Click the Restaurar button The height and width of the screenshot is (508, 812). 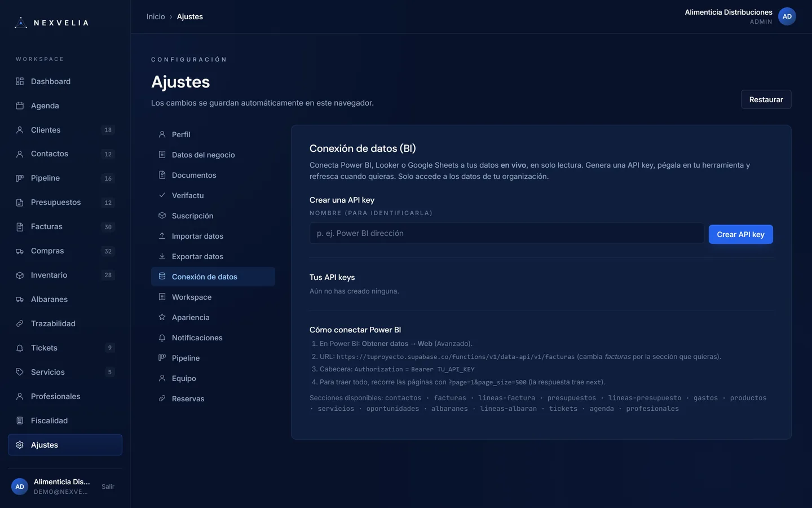pos(766,99)
